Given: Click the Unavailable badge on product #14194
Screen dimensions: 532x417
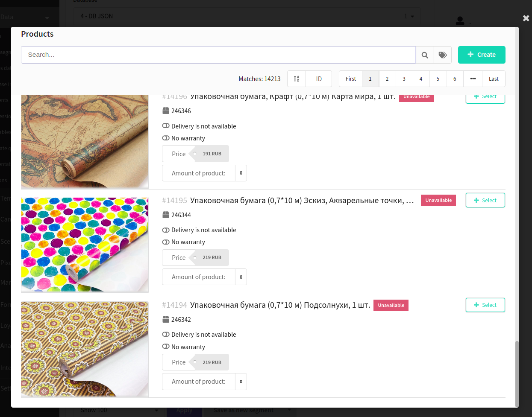Looking at the screenshot, I should [391, 305].
